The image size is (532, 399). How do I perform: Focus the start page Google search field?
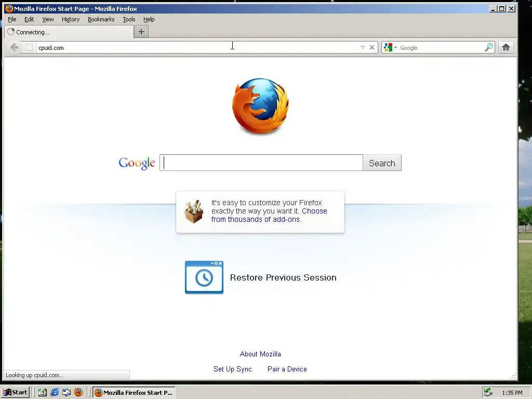(x=261, y=163)
